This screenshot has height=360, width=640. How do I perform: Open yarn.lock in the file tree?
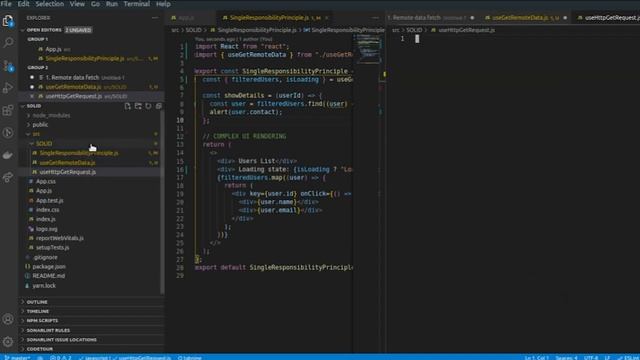tap(44, 286)
